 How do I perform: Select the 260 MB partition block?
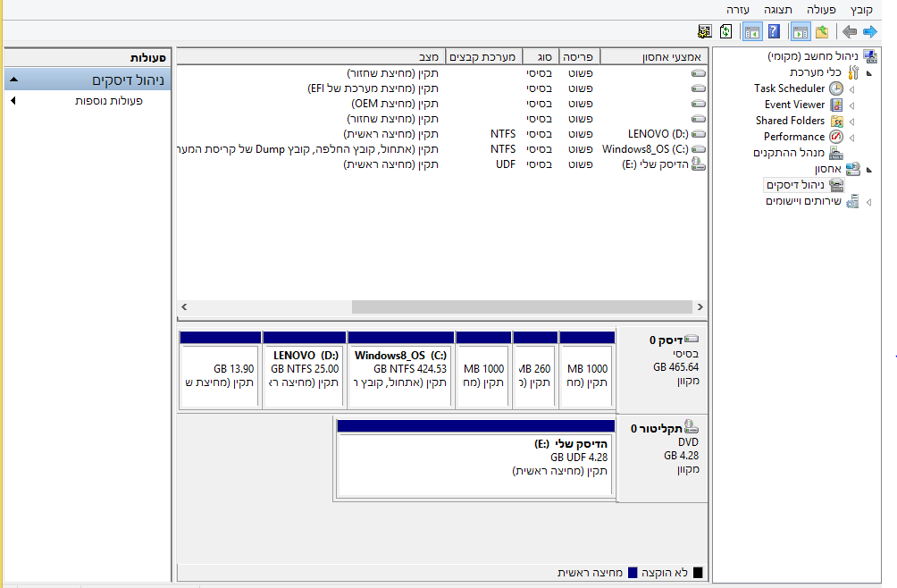click(x=535, y=369)
